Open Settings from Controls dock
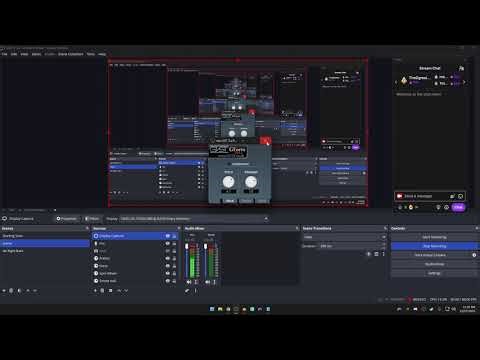 click(434, 273)
